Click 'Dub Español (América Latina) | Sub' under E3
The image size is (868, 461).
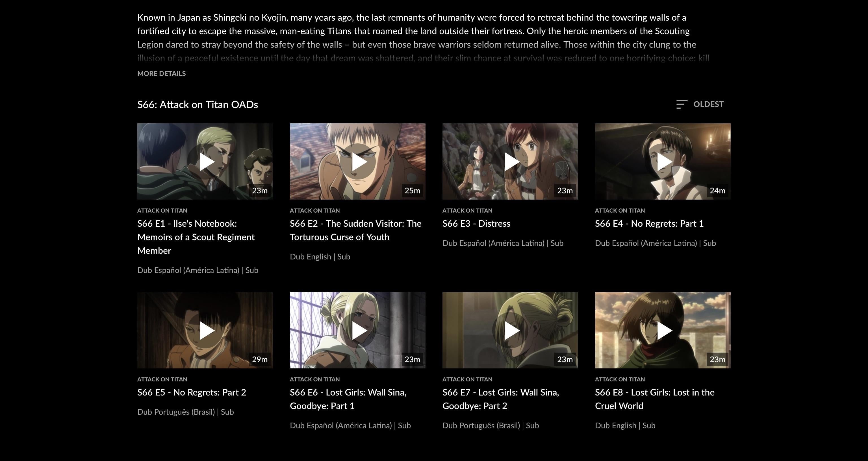tap(503, 243)
